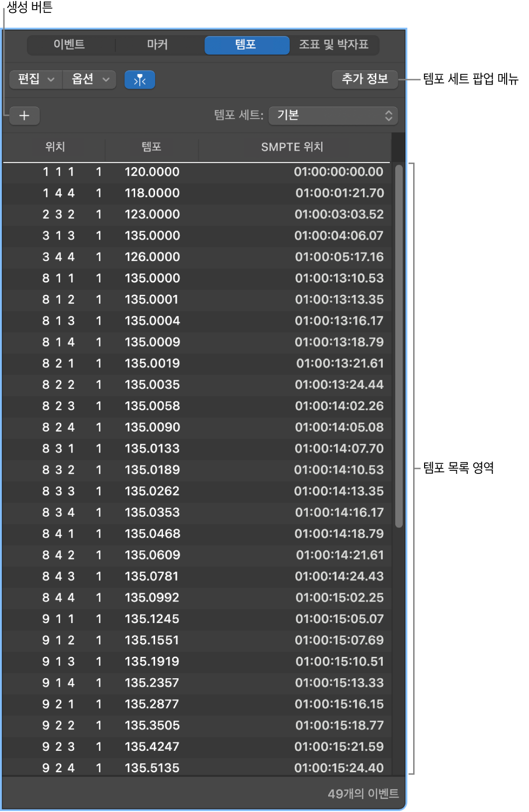This screenshot has width=529, height=812.
Task: Select tempo value 135.1551
Action: point(151,640)
